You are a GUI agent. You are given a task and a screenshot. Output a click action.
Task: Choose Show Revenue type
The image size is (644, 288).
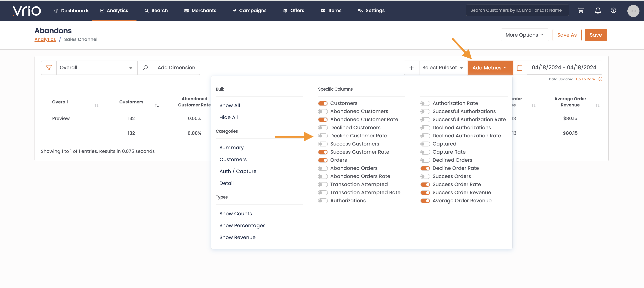[x=237, y=237]
